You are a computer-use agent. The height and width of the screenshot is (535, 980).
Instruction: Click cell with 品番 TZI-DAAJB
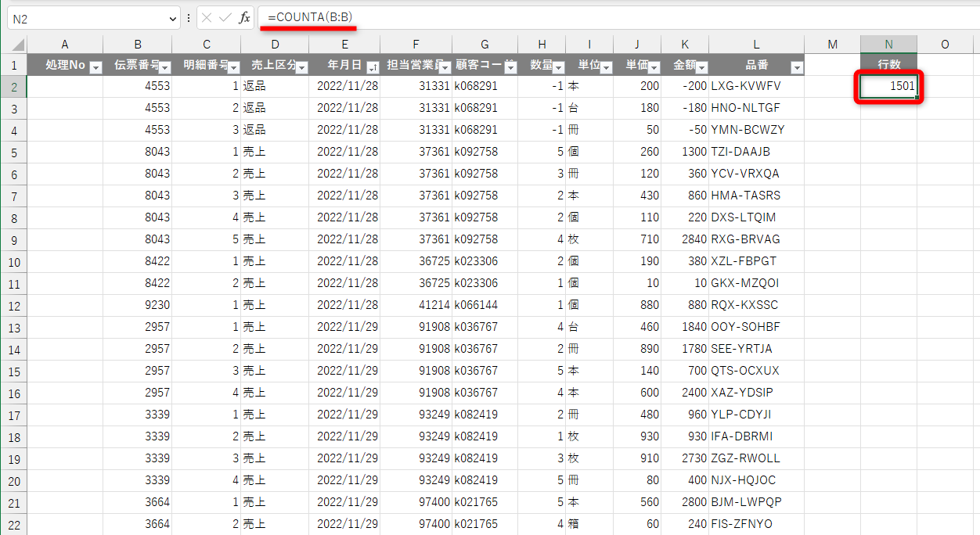pyautogui.click(x=757, y=152)
